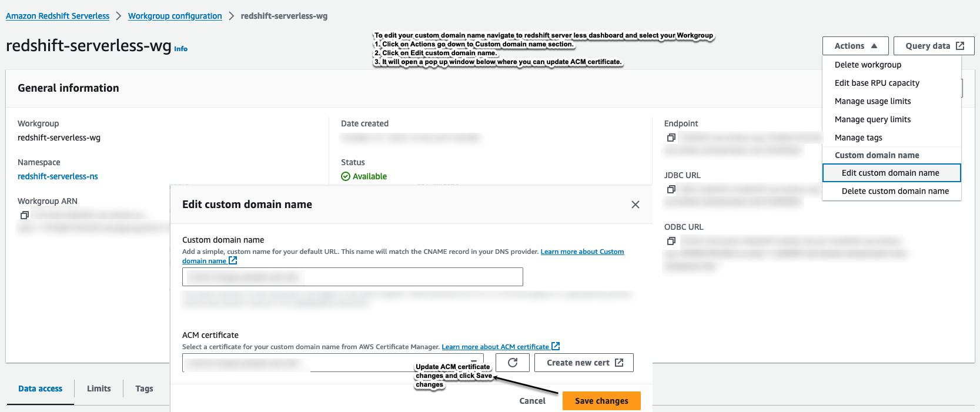This screenshot has height=412, width=980.
Task: Click the redshift-serverless-wg workgroup value
Action: click(59, 138)
